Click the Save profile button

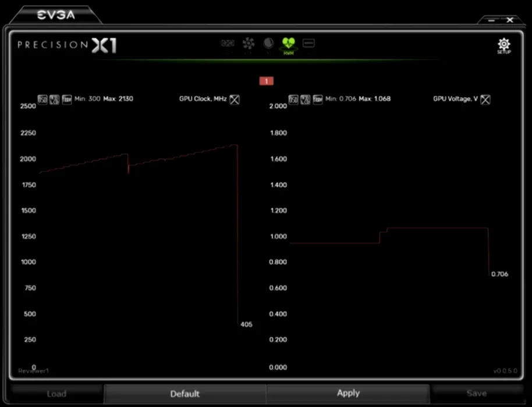point(476,394)
